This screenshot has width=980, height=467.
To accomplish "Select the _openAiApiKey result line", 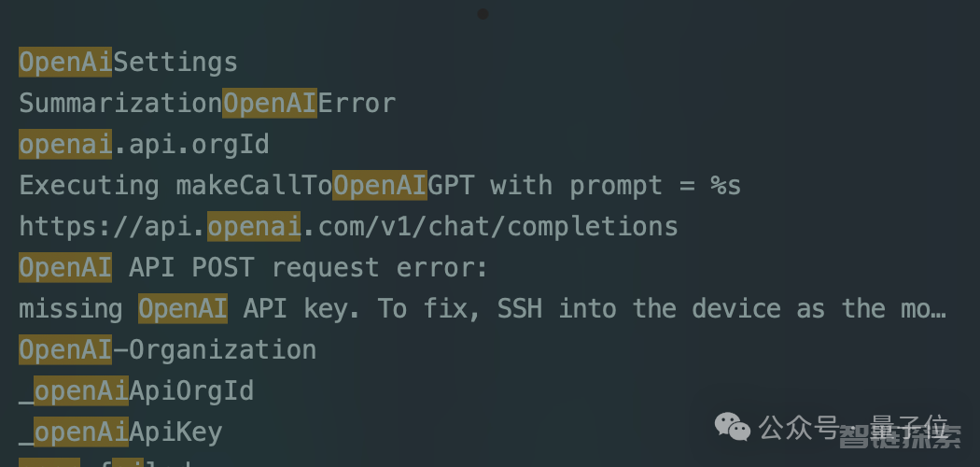I will 120,432.
